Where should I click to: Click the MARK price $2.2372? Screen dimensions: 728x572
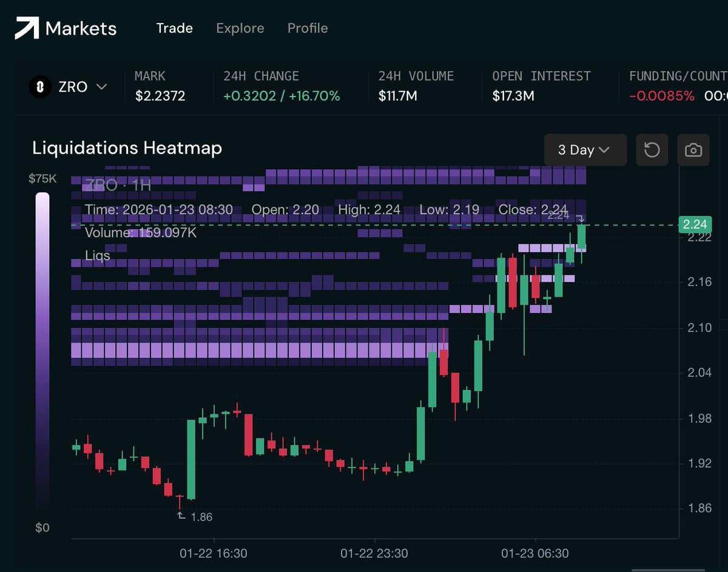point(160,95)
